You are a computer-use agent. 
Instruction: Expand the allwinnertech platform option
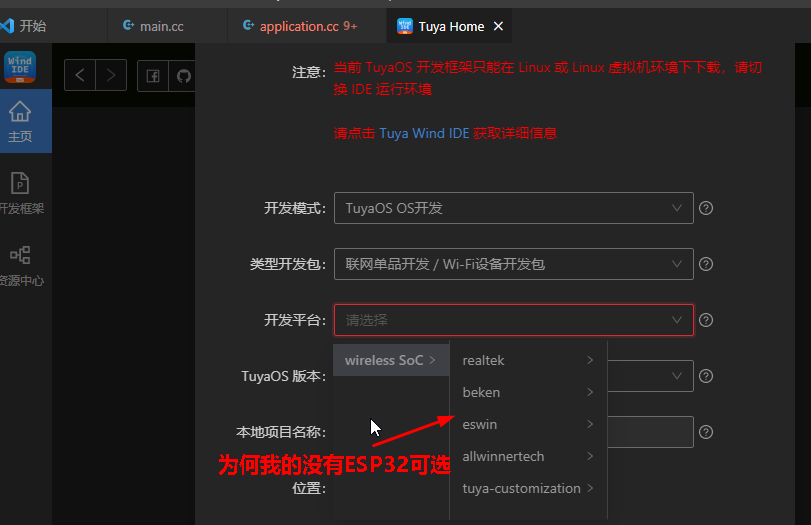tap(528, 456)
